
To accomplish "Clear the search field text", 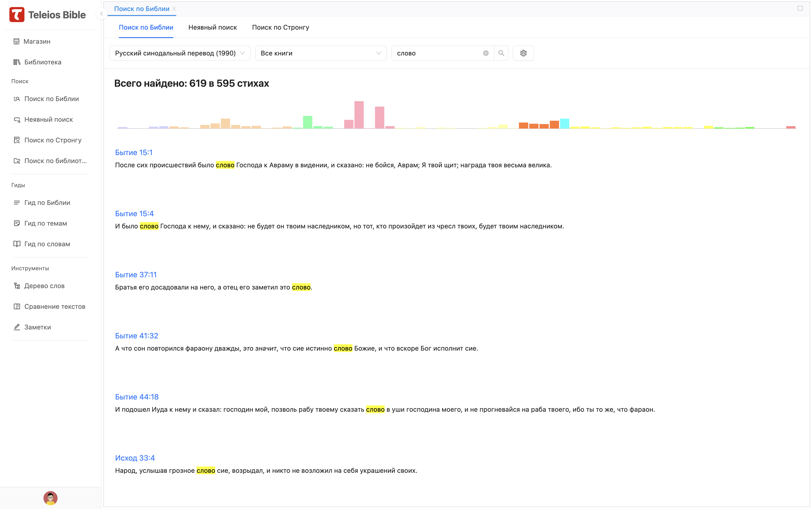I will pyautogui.click(x=486, y=53).
